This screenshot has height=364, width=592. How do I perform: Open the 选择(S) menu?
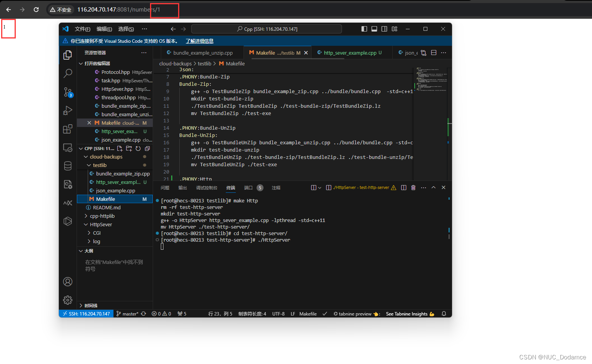click(126, 29)
